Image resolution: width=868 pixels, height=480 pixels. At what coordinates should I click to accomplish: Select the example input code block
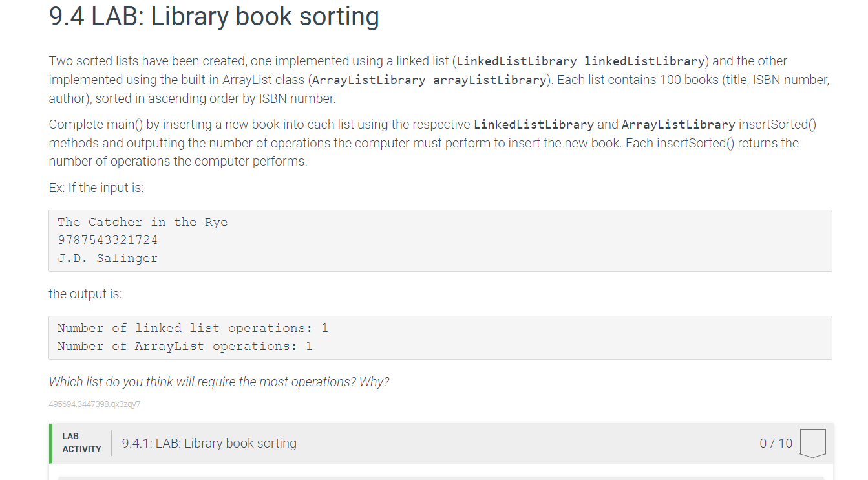click(x=439, y=239)
